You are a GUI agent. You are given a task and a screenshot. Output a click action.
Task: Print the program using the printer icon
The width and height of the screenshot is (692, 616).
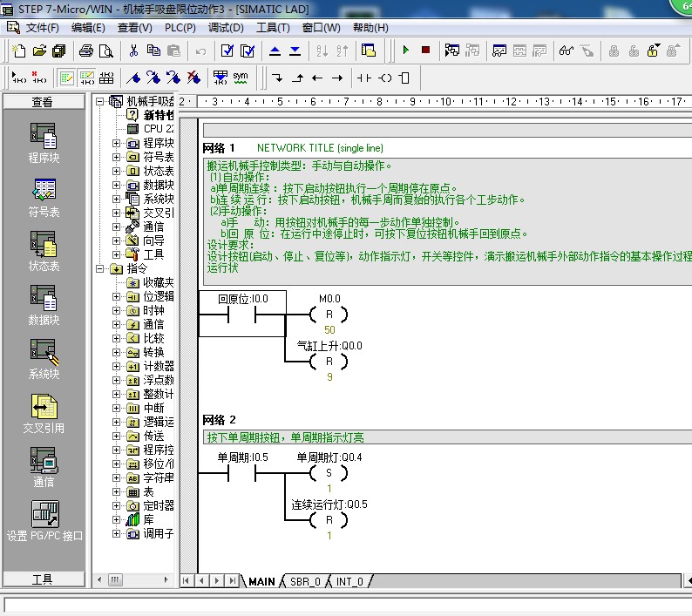86,51
